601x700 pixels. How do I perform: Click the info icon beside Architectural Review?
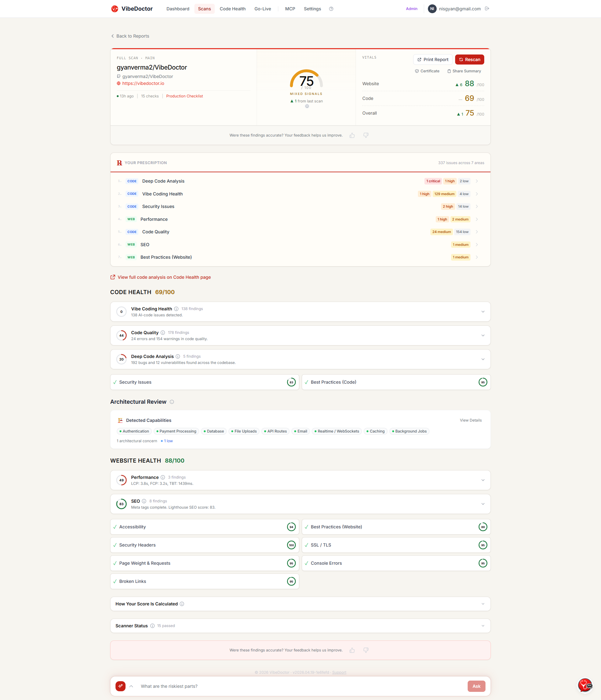click(x=172, y=402)
